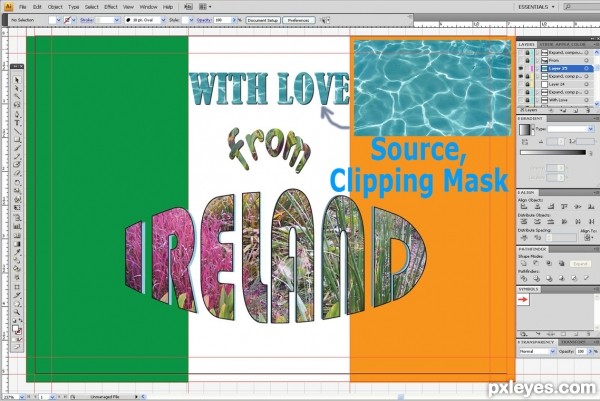Open the brush Oval dropdown

[x=163, y=20]
